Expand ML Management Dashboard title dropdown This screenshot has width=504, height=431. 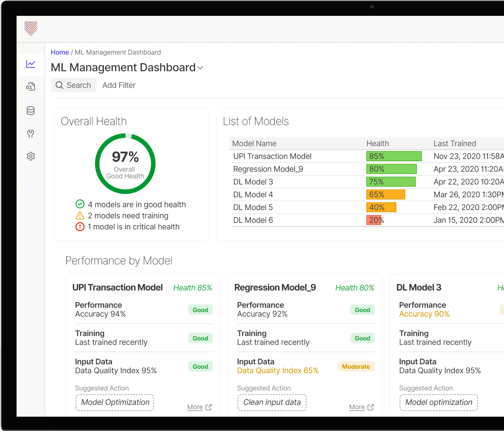tap(200, 68)
